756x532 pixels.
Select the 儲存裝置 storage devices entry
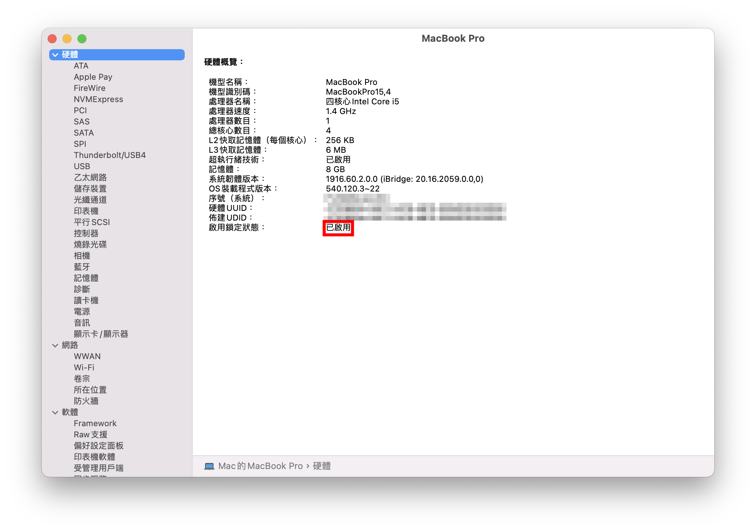(90, 189)
